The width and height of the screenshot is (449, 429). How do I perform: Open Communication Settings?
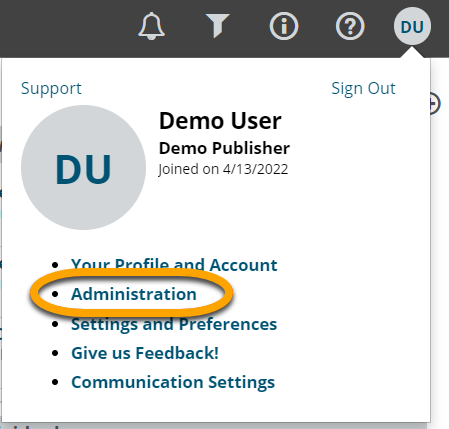173,382
